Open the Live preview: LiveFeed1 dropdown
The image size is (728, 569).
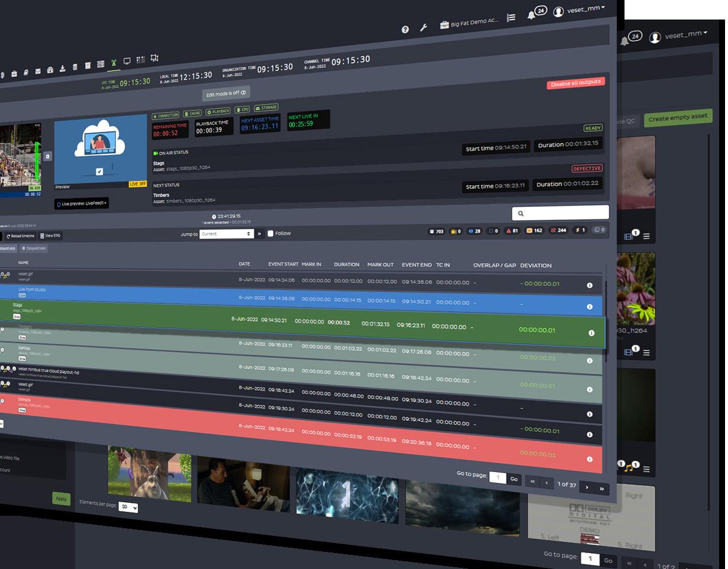(x=82, y=203)
